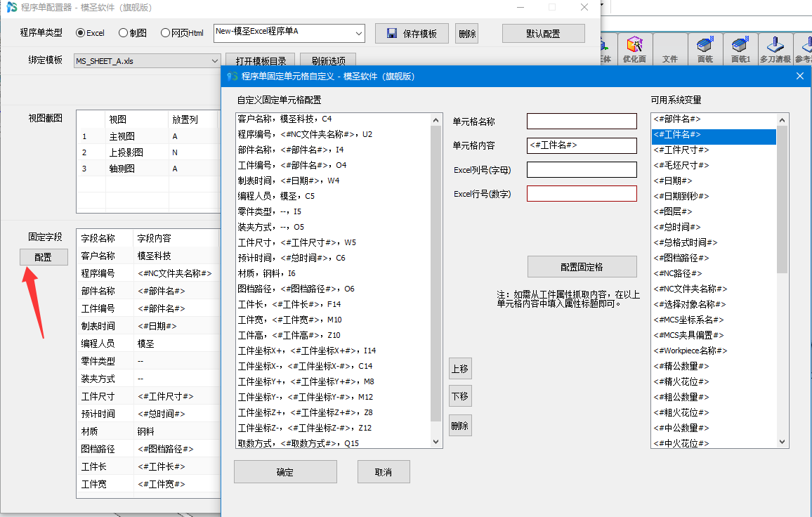Select the 网页Html program sheet type

tap(182, 32)
